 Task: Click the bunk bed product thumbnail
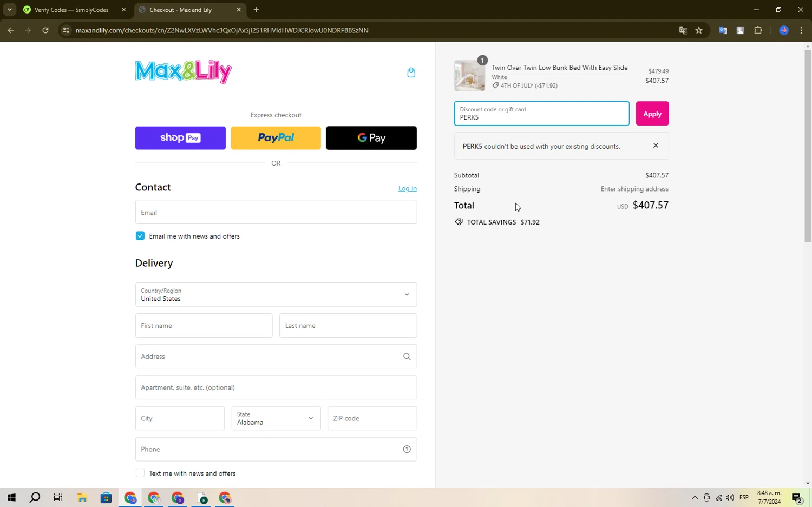coord(469,75)
